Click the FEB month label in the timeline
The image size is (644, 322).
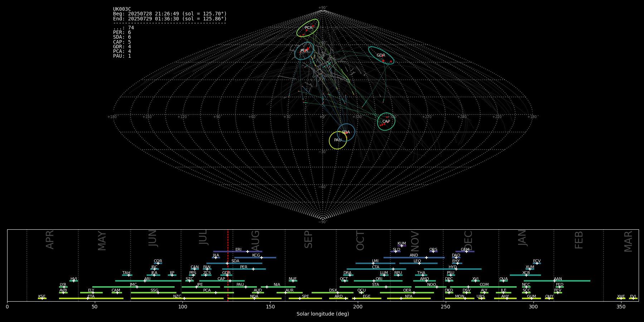579,240
